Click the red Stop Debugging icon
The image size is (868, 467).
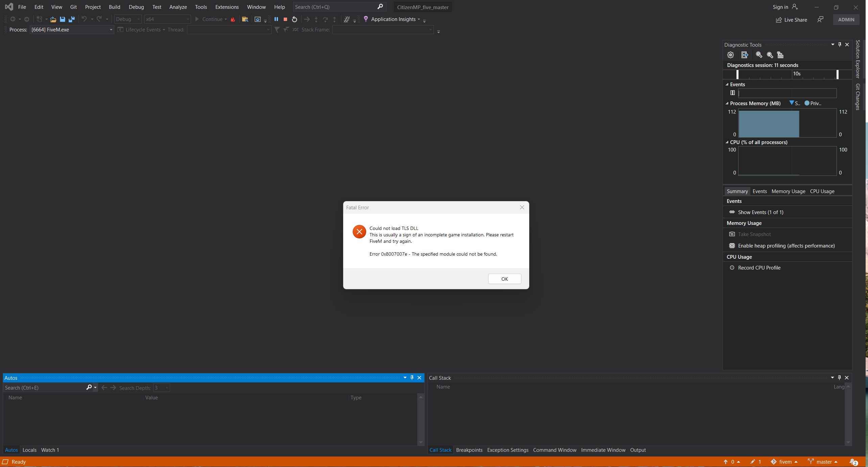click(285, 19)
